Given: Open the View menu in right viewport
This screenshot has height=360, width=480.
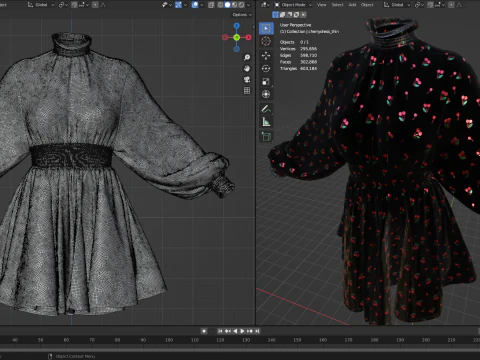Looking at the screenshot, I should click(321, 5).
